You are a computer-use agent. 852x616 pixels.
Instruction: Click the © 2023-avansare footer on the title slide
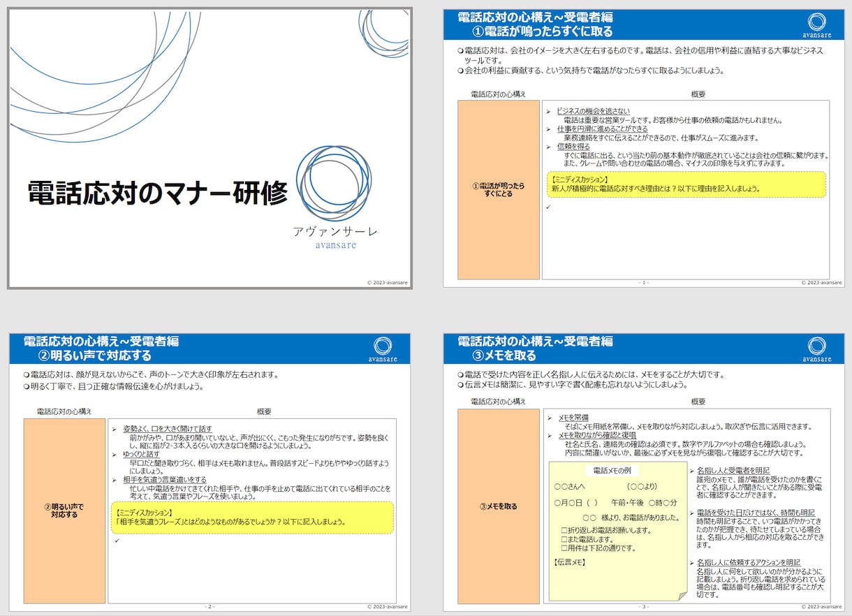388,283
